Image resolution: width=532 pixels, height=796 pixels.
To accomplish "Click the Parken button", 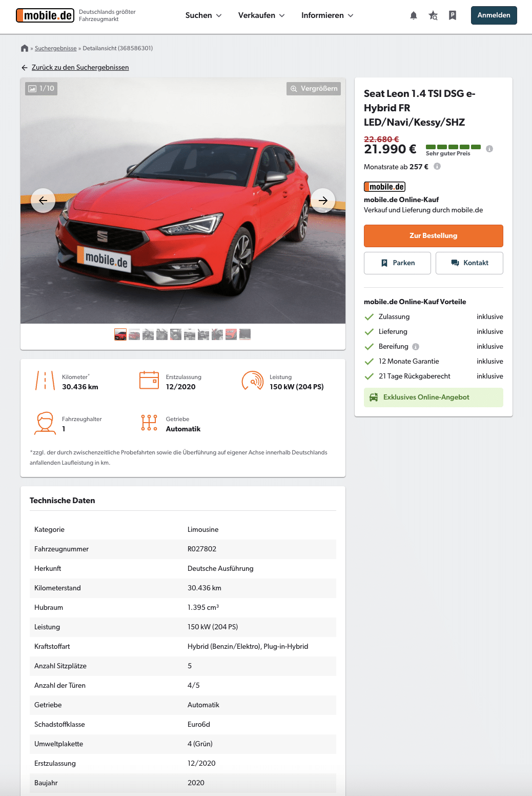I will pyautogui.click(x=397, y=263).
